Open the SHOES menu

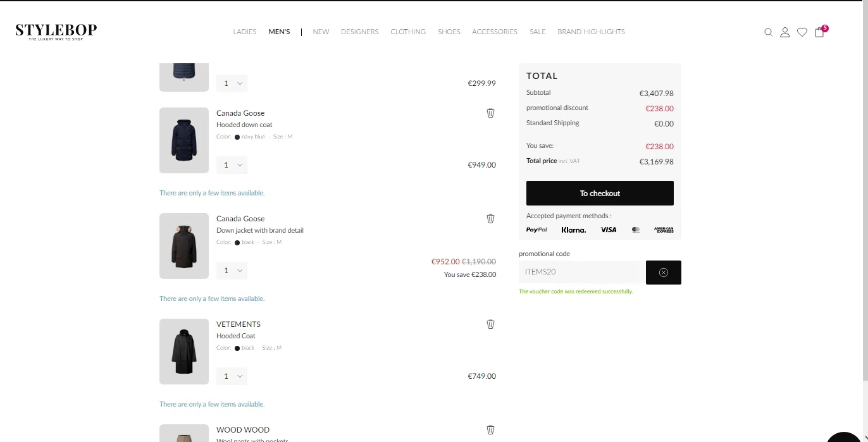coord(449,32)
